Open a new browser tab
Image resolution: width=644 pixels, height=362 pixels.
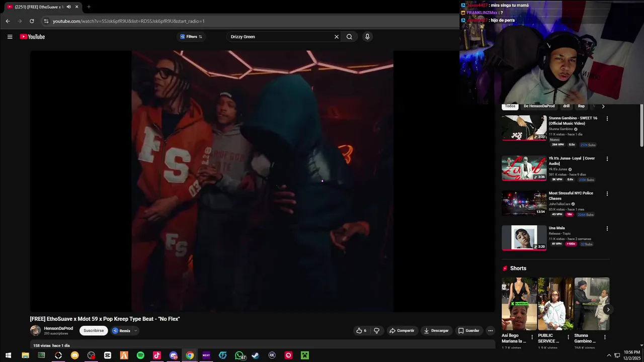coord(89,7)
